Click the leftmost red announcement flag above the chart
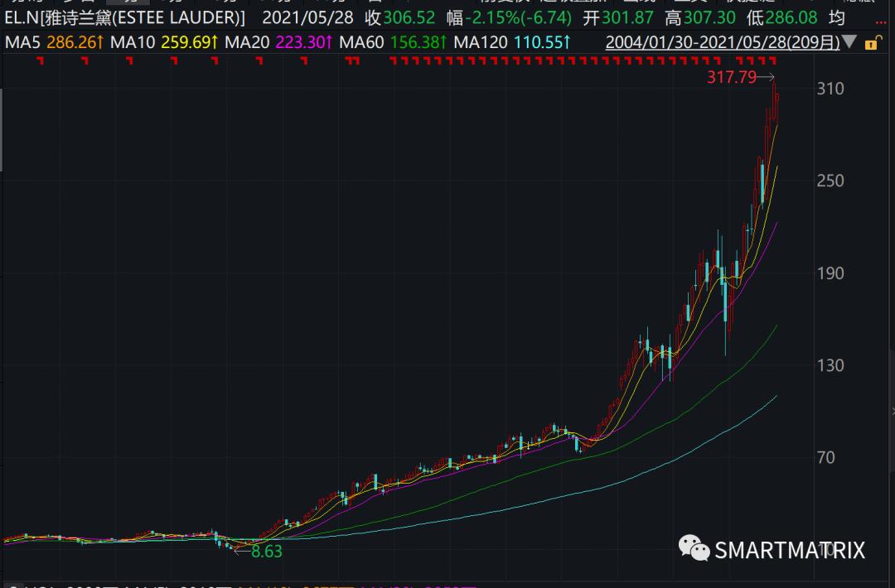This screenshot has width=895, height=588. coord(39,60)
